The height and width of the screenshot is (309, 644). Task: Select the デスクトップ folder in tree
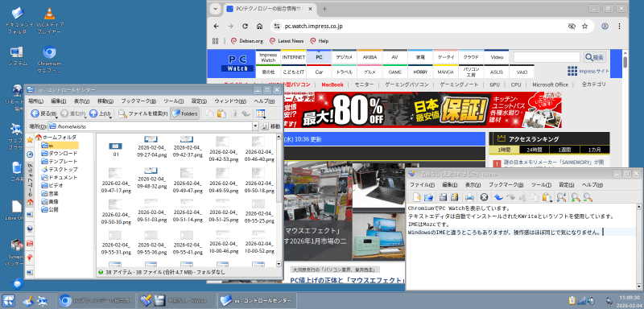[x=59, y=169]
